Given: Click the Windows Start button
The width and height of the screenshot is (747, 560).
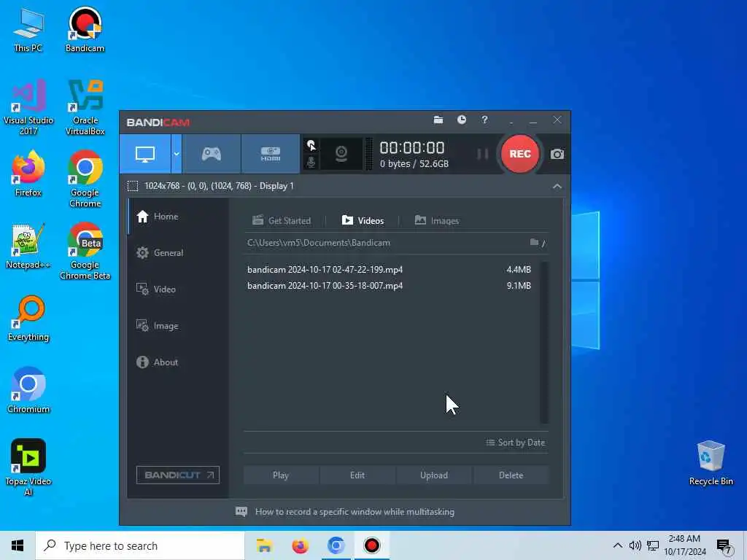Looking at the screenshot, I should click(x=18, y=545).
